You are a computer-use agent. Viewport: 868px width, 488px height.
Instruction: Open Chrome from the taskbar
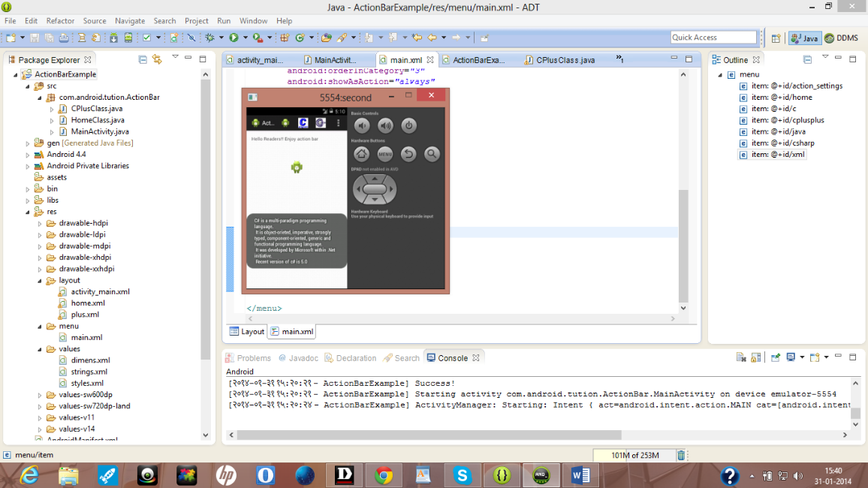pos(384,475)
